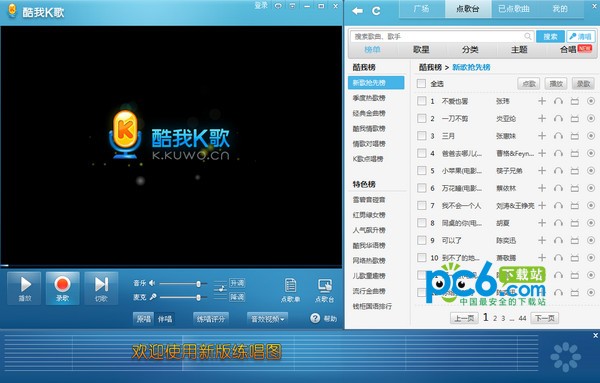Screen dimensions: 600x383
Task: Check the 全选 select-all checkbox
Action: tap(421, 83)
